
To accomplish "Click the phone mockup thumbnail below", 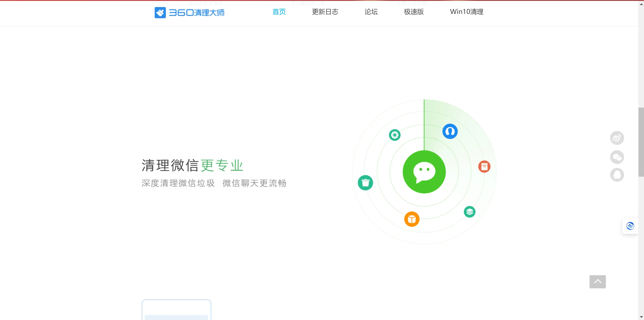I will click(177, 310).
